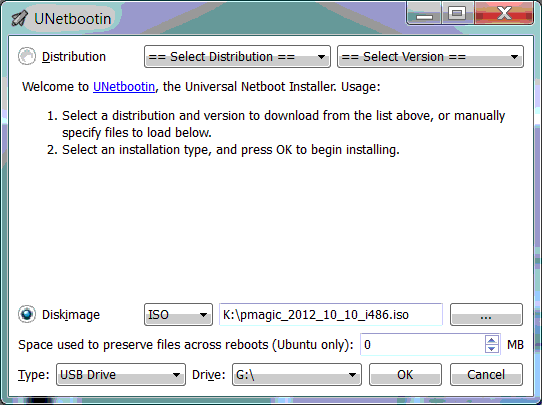The width and height of the screenshot is (542, 405).
Task: Open the Select Version dropdown
Action: click(430, 57)
